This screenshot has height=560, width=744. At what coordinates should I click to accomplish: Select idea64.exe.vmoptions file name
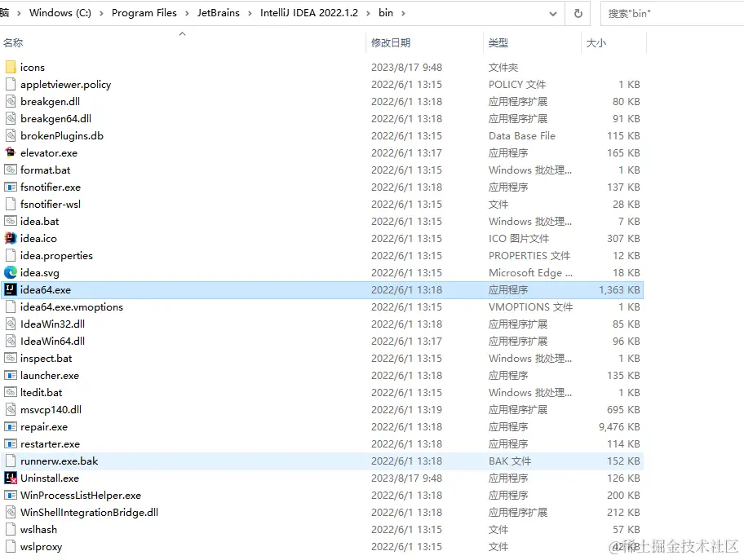click(x=72, y=306)
